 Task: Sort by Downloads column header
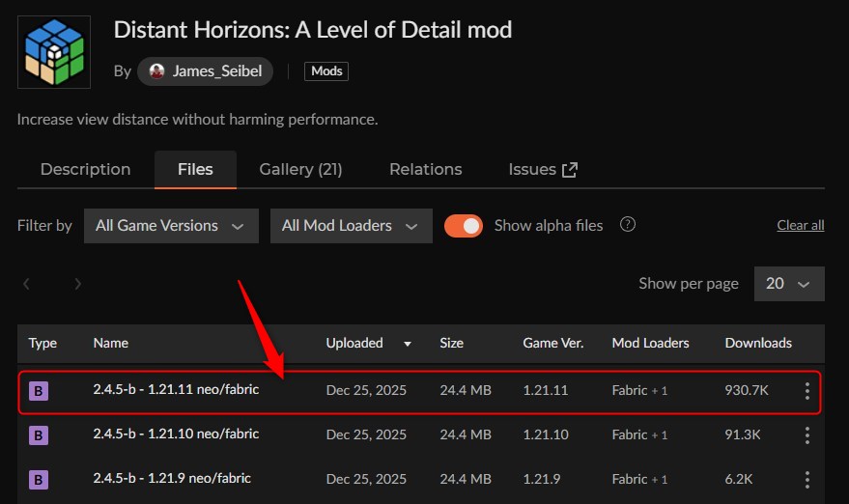tap(758, 343)
